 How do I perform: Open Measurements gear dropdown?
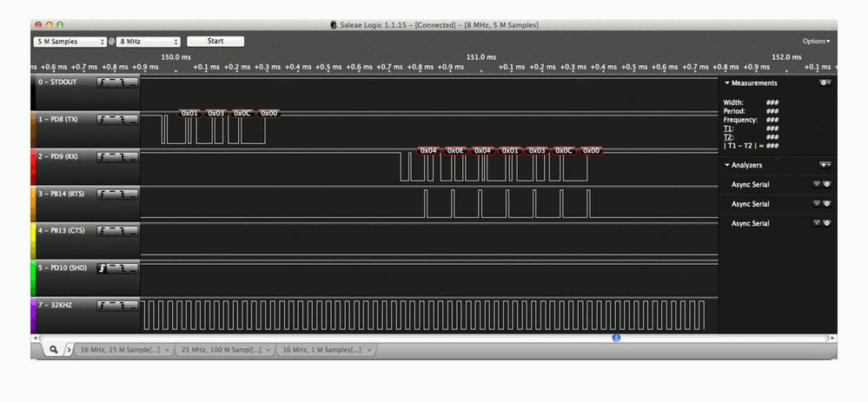[825, 82]
